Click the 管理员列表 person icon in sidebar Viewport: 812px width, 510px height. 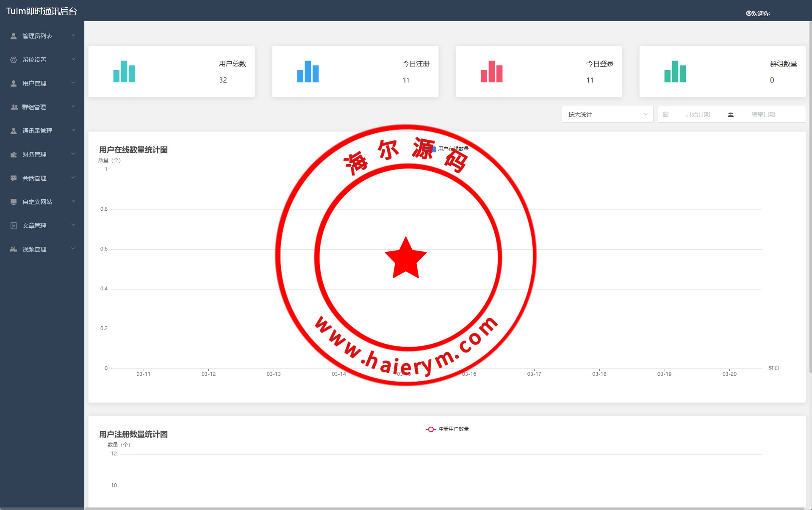pyautogui.click(x=14, y=36)
